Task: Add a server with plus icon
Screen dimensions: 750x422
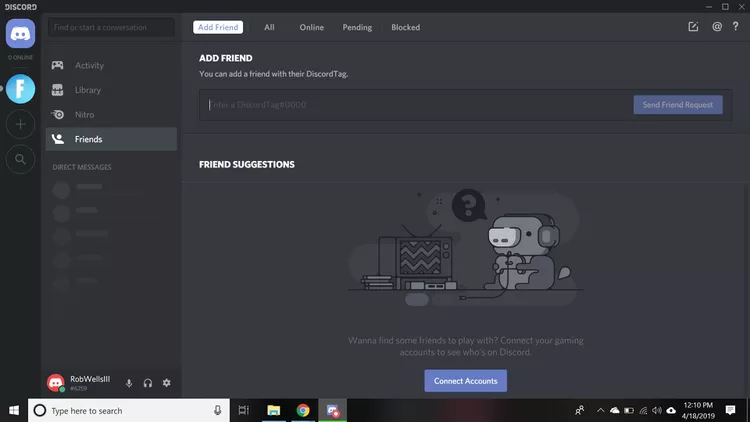Action: [x=20, y=124]
